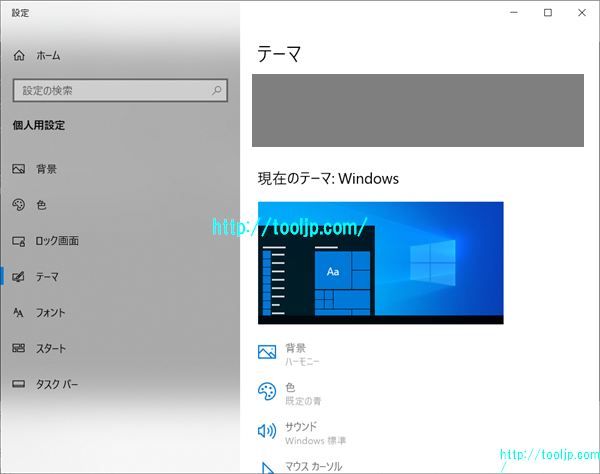The height and width of the screenshot is (474, 600).
Task: Select テーマ in the sidebar
Action: tap(47, 276)
